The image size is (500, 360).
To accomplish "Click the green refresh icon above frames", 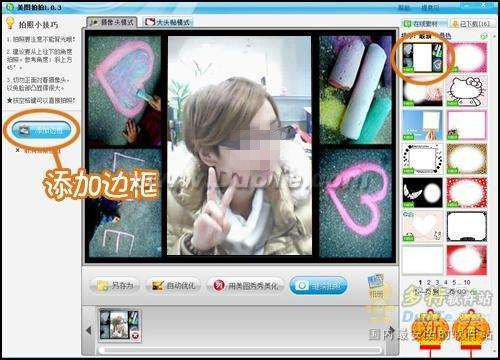I will (x=484, y=36).
